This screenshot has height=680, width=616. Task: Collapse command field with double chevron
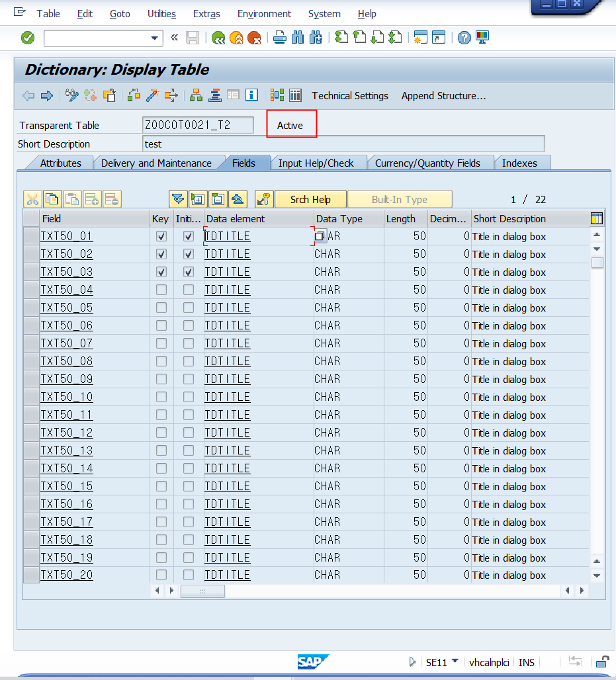[175, 38]
